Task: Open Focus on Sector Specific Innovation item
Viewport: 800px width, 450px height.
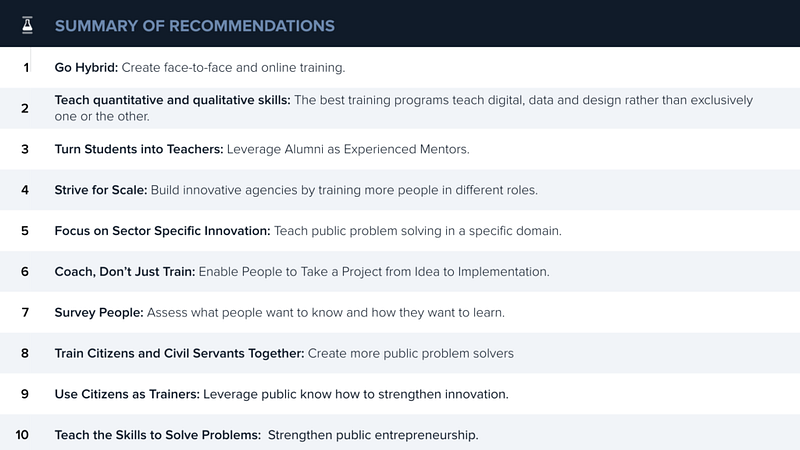Action: [x=400, y=231]
